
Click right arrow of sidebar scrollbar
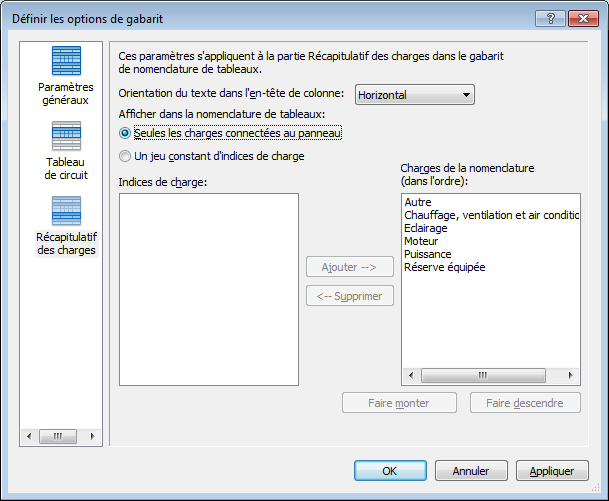point(92,436)
